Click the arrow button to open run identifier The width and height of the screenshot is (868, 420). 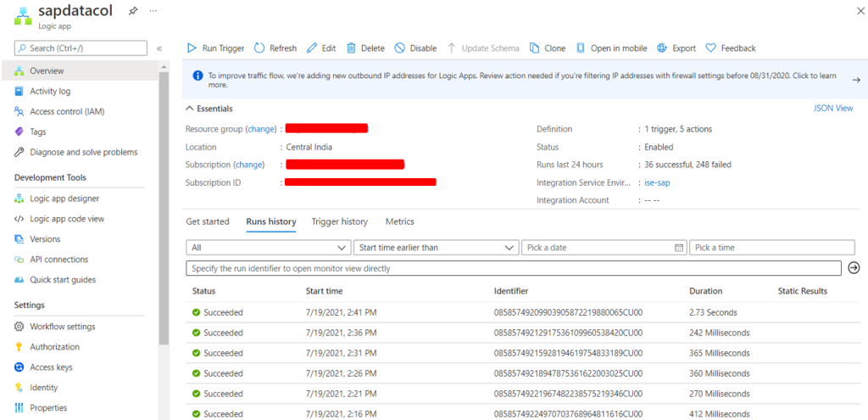click(854, 268)
